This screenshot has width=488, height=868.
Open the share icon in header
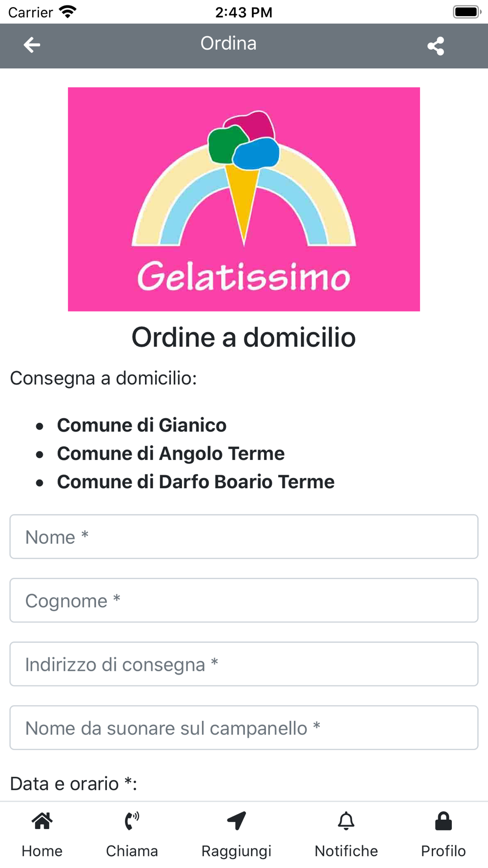(436, 46)
